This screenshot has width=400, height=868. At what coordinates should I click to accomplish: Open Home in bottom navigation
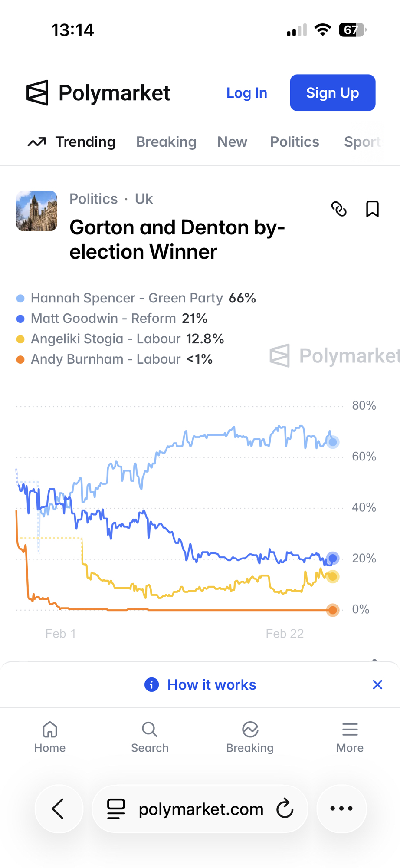click(x=50, y=737)
